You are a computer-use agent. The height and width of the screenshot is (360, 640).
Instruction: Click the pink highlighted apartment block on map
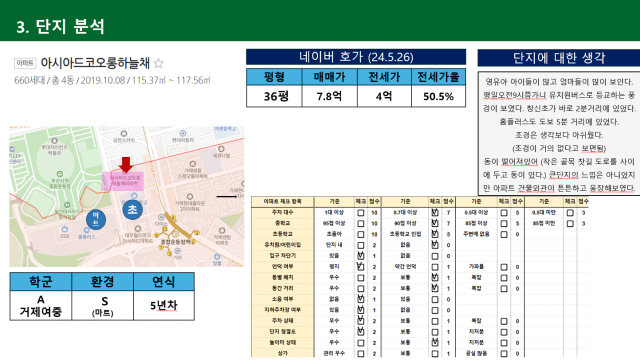tap(122, 181)
